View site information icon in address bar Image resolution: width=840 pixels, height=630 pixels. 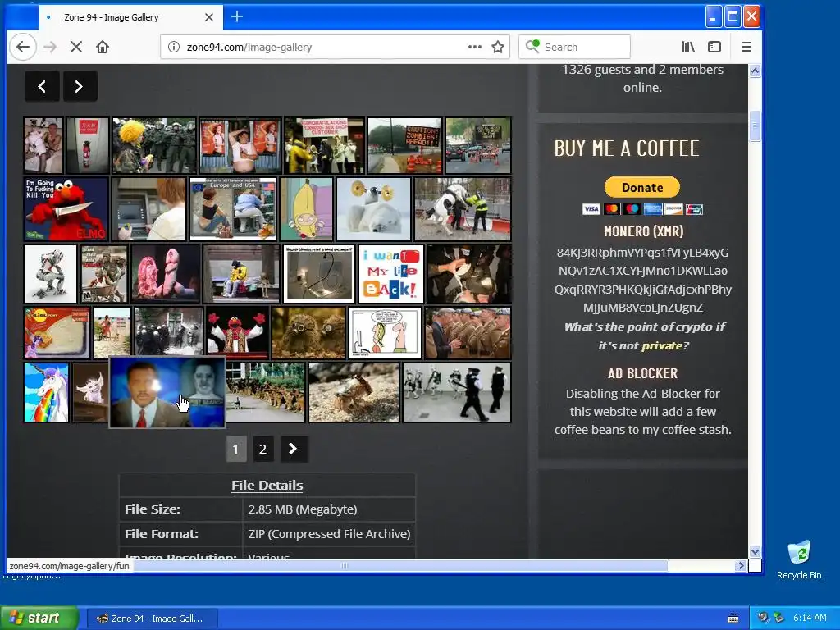174,47
